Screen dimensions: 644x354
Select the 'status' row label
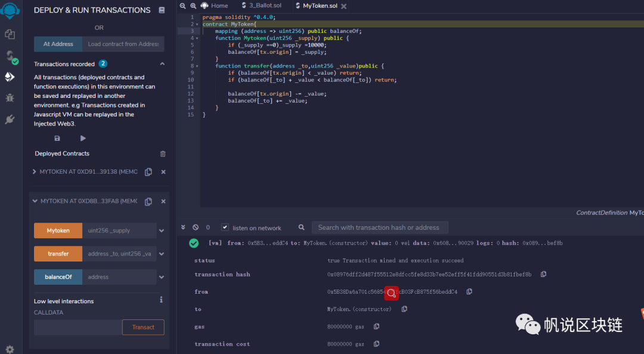(x=205, y=261)
